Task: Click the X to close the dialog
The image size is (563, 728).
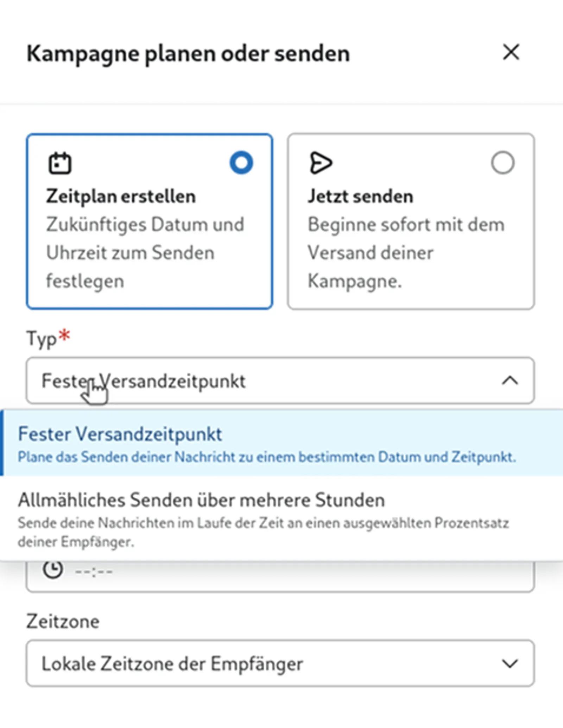Action: [x=511, y=53]
